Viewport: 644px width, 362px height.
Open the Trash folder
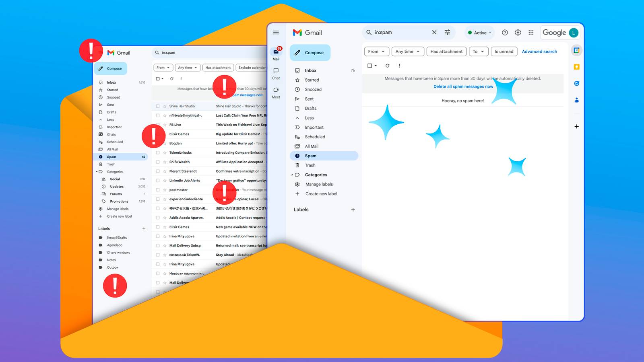coord(310,165)
